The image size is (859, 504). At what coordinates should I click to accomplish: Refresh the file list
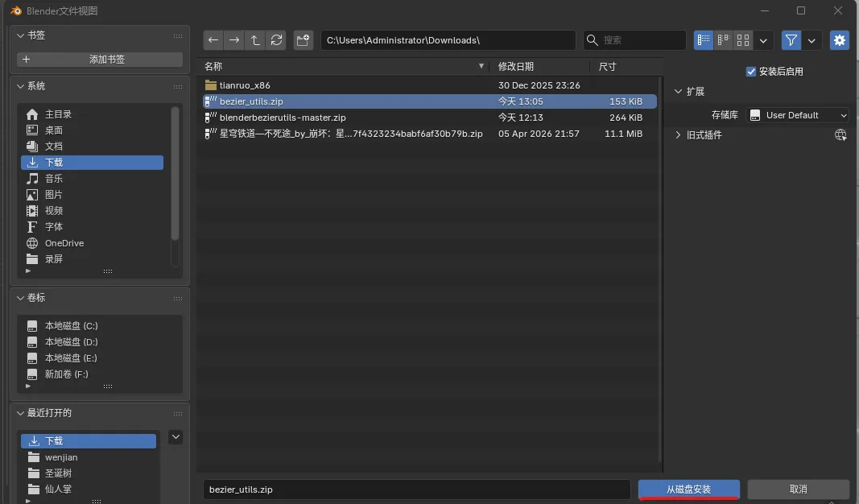click(x=276, y=40)
